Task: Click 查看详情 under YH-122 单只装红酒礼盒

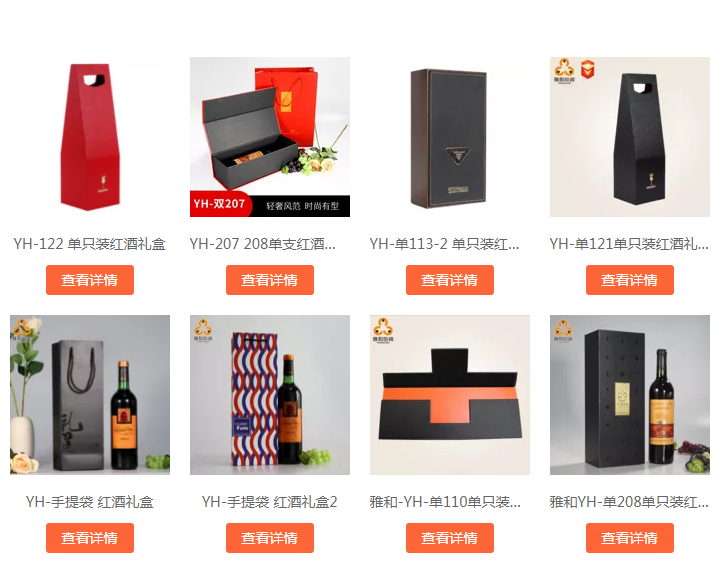Action: [x=90, y=280]
